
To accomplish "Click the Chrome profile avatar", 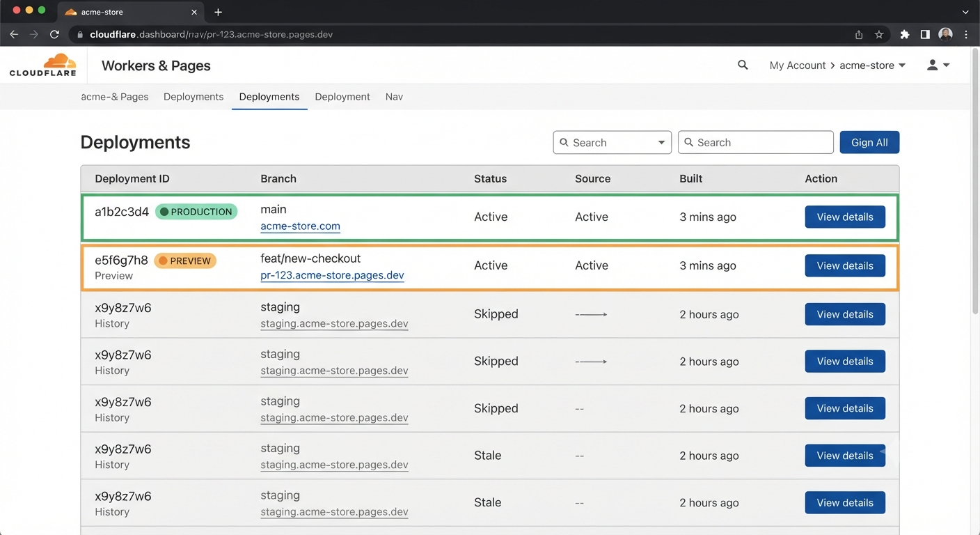I will coord(945,34).
